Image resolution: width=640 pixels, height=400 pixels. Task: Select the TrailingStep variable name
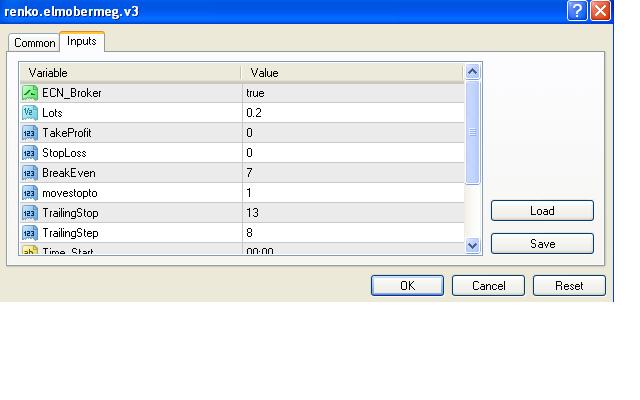click(x=70, y=233)
